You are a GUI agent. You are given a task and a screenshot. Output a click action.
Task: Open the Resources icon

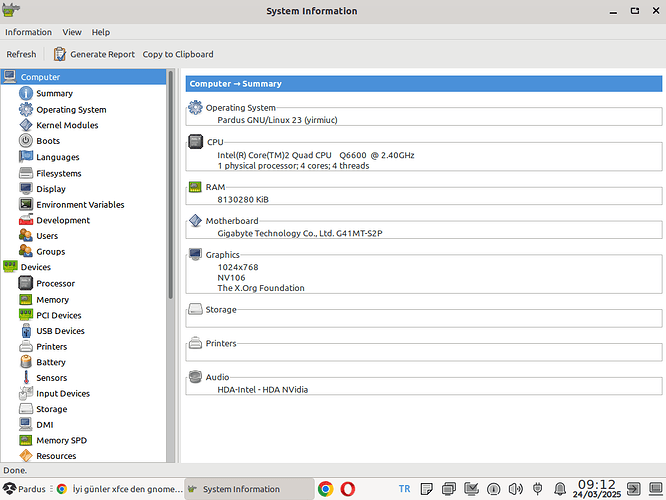point(26,456)
